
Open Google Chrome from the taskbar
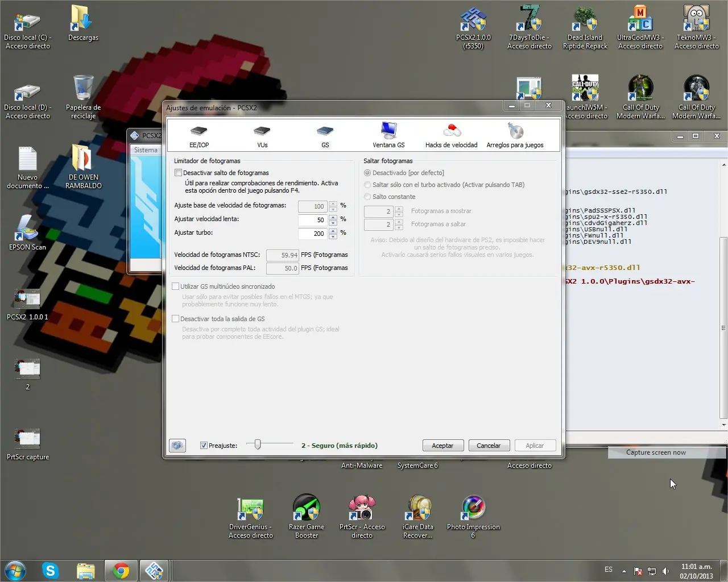click(x=121, y=571)
